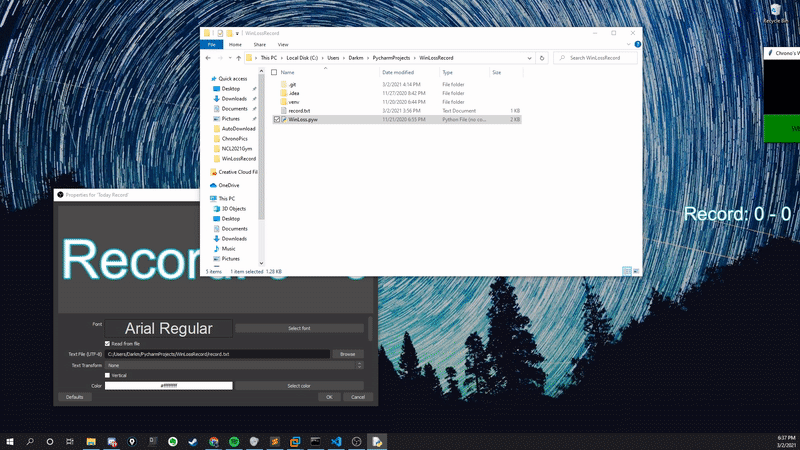
Task: Open address bar history dropdown
Action: click(529, 58)
